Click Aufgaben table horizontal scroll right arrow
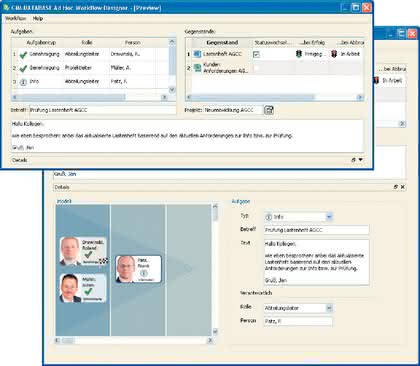The height and width of the screenshot is (366, 420). tap(164, 97)
